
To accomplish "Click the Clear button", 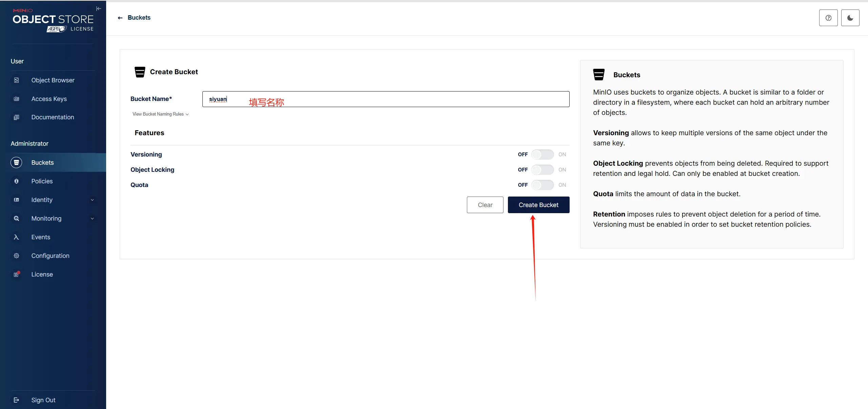I will pos(485,205).
